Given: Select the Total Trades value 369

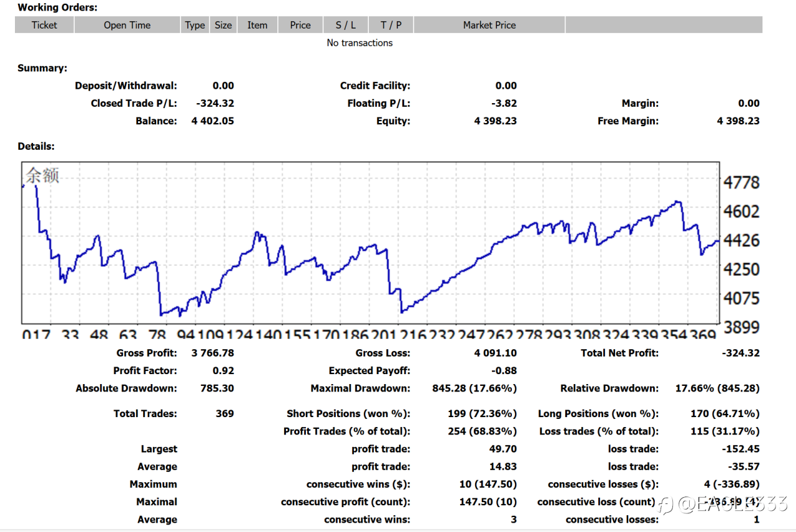Looking at the screenshot, I should click(x=225, y=413).
